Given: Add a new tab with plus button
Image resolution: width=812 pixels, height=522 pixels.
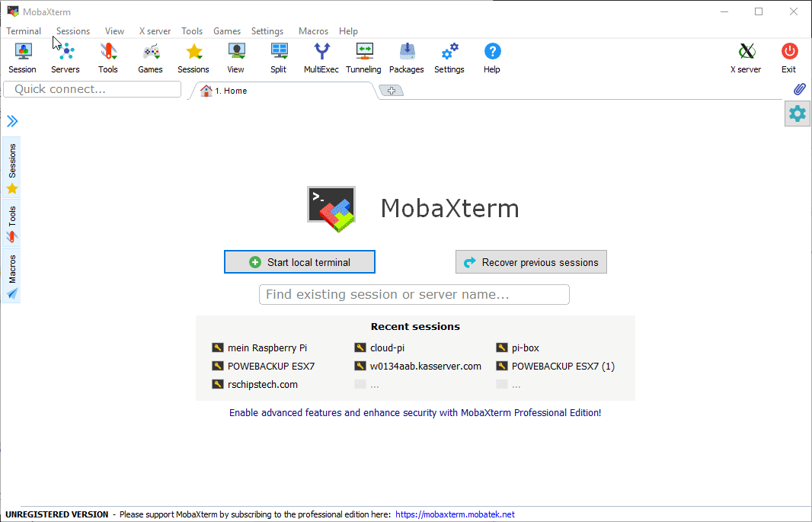Looking at the screenshot, I should coord(392,91).
